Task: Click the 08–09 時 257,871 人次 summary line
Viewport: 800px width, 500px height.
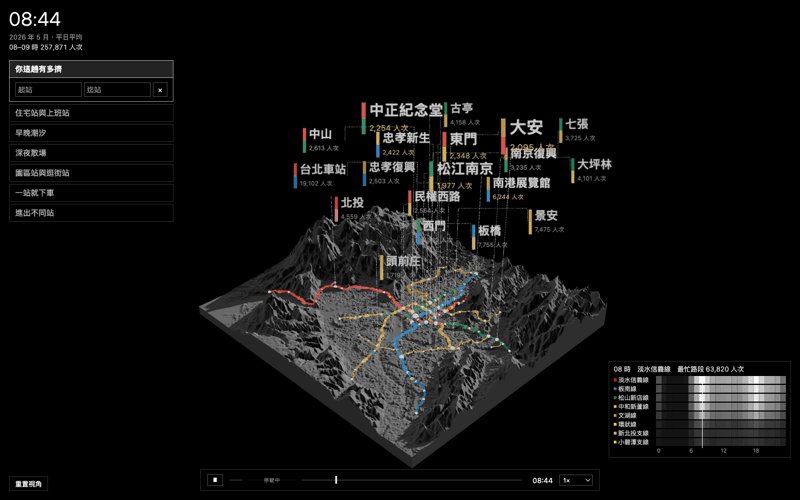Action: pos(46,47)
